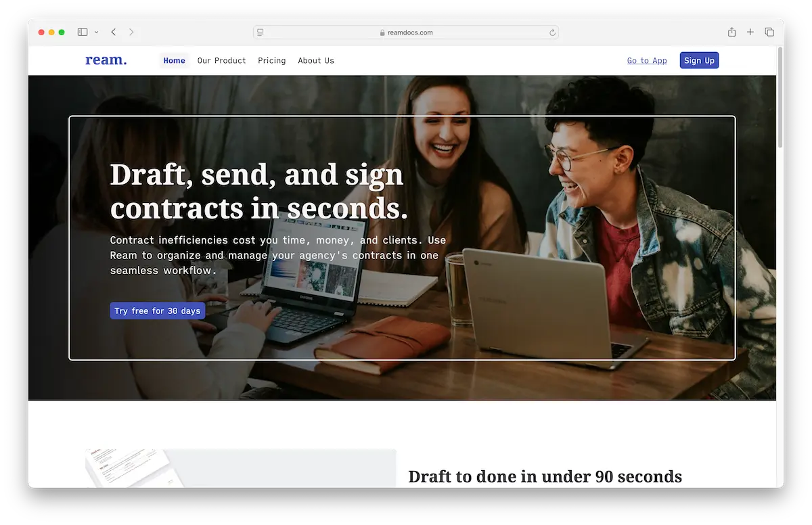812x525 pixels.
Task: Click the Sign Up button
Action: pyautogui.click(x=699, y=60)
